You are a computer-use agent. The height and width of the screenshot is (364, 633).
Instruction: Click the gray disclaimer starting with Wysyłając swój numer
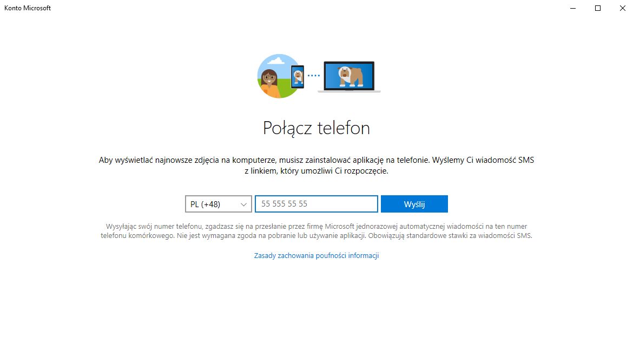pyautogui.click(x=316, y=231)
